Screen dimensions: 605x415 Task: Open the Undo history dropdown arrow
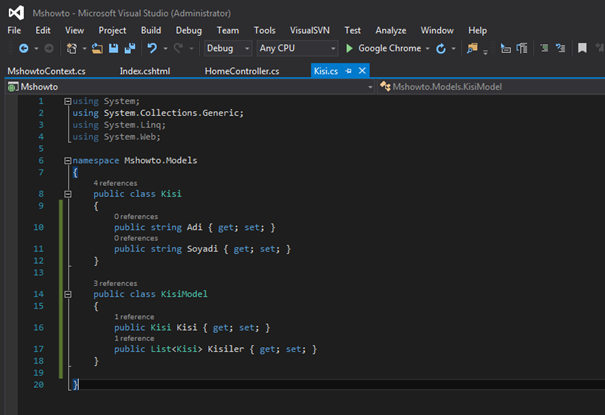pos(165,49)
